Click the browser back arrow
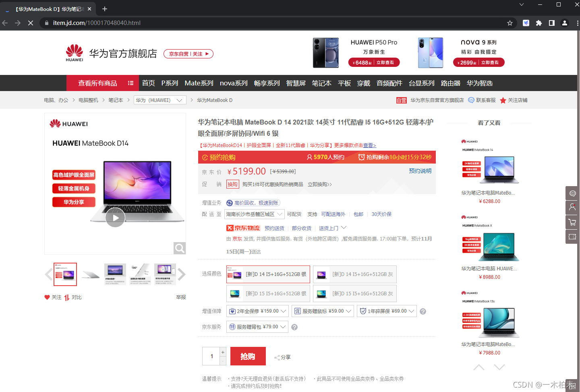Image resolution: width=580 pixels, height=392 pixels. (5, 23)
